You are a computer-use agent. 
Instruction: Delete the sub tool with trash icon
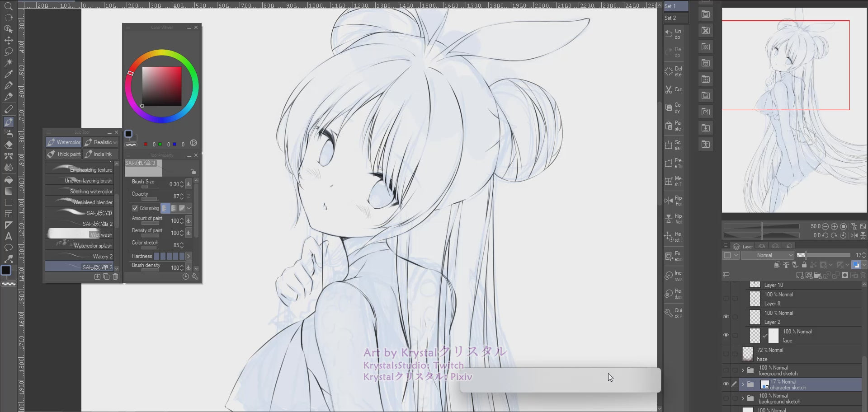pos(115,276)
